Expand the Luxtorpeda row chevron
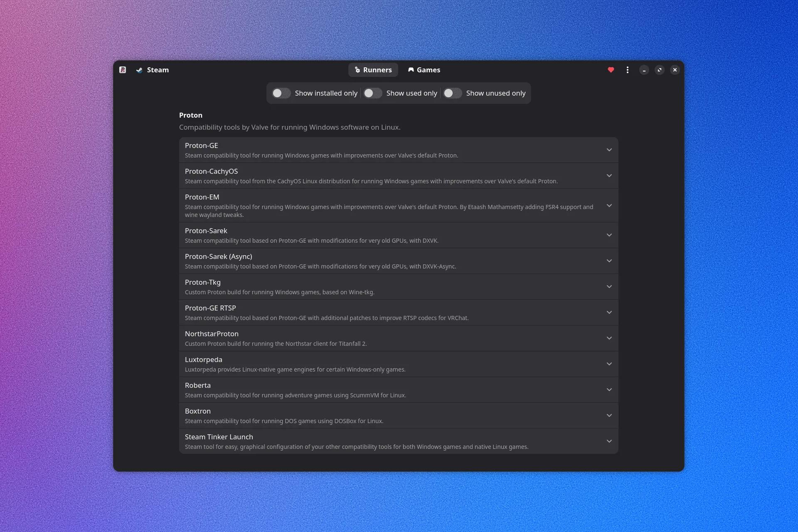The image size is (798, 532). click(x=609, y=364)
